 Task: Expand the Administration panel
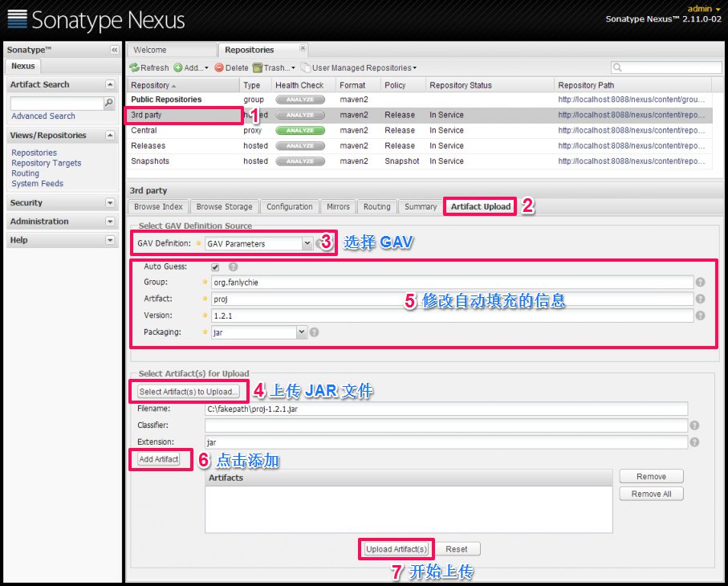pyautogui.click(x=110, y=222)
